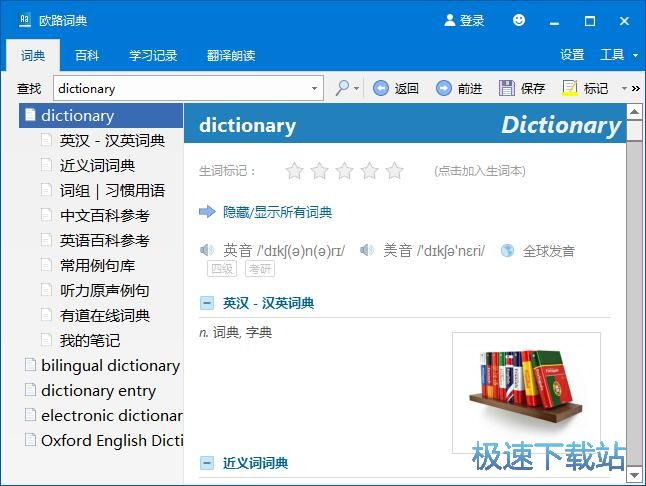Viewport: 646px width, 486px height.
Task: Click the vertical scrollbar thumb
Action: coord(634,130)
